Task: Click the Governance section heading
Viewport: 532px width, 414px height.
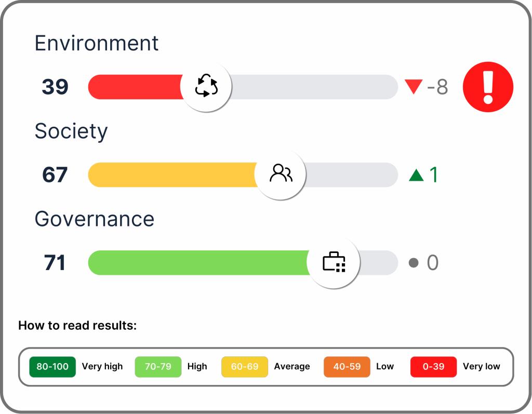Action: (x=95, y=219)
